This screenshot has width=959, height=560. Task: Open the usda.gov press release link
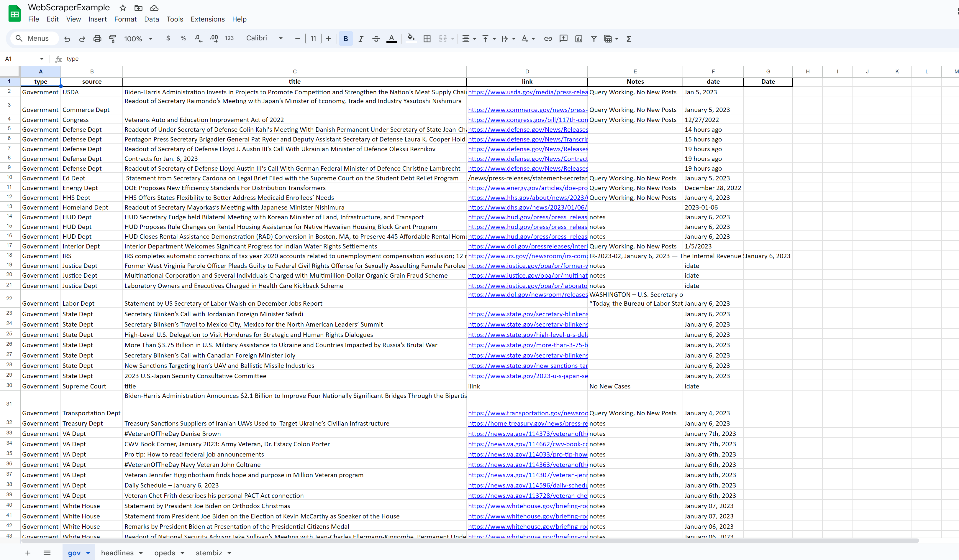528,92
